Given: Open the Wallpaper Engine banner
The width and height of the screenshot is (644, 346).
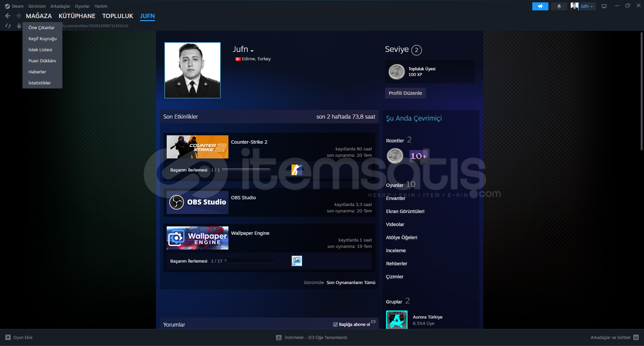Looking at the screenshot, I should click(198, 238).
